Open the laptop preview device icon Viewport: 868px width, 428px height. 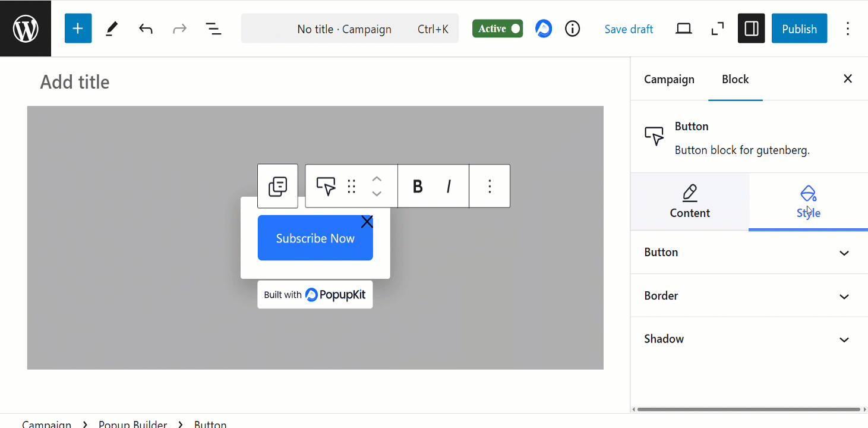[684, 29]
